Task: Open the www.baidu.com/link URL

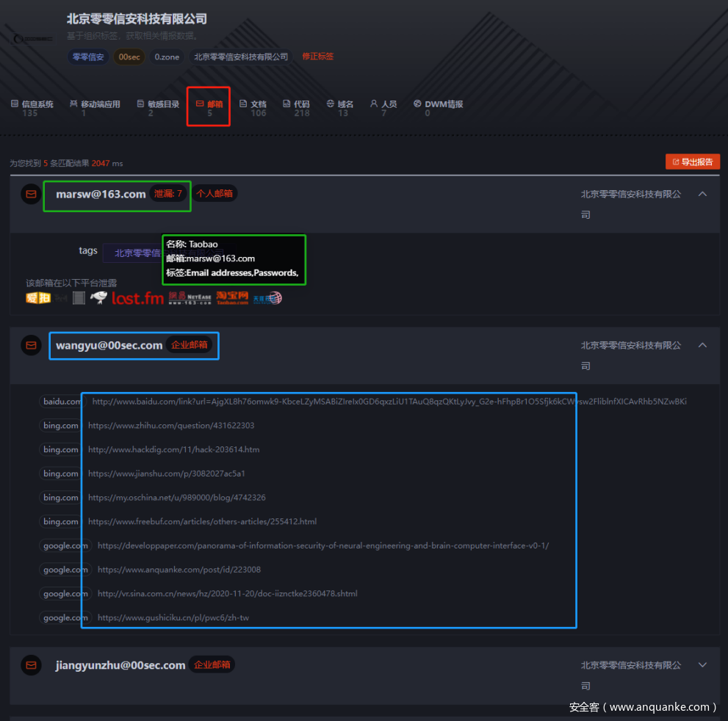Action: 389,402
